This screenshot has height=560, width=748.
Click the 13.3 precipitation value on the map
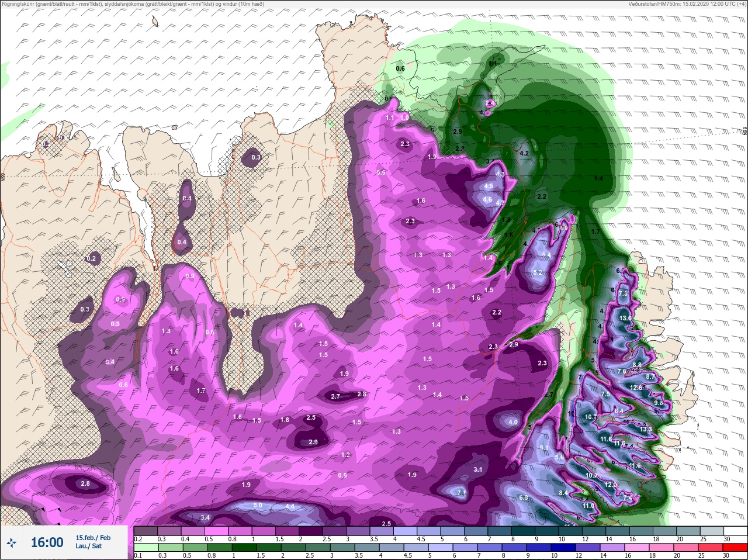coord(646,429)
